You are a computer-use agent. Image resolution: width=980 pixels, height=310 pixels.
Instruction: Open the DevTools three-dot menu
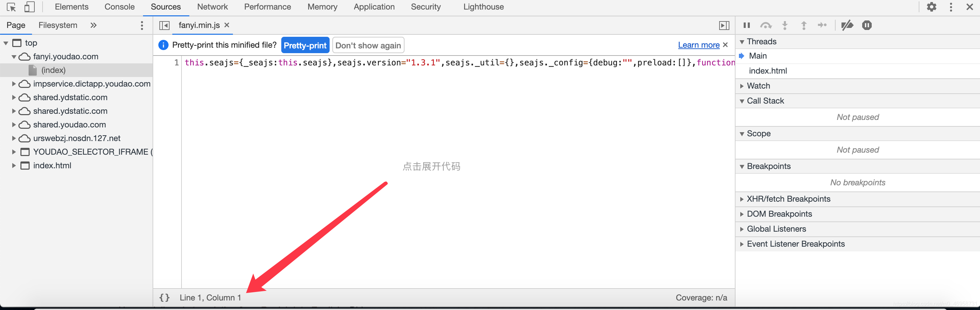951,7
